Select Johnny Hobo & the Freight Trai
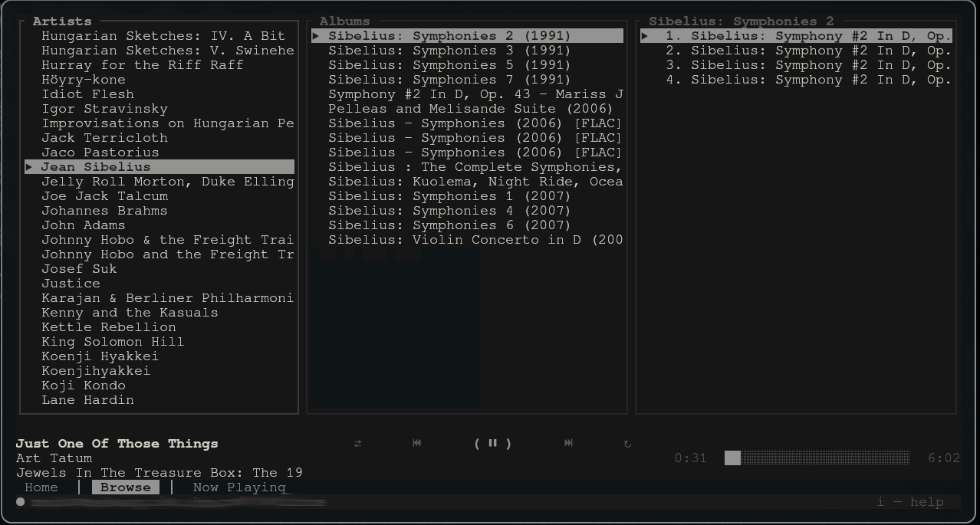 coord(168,240)
